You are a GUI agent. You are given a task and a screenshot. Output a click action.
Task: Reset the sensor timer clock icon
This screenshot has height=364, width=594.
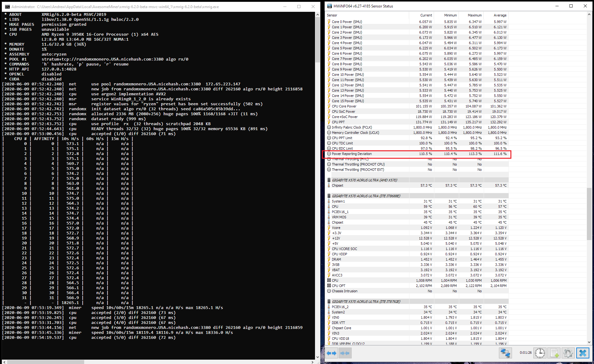pyautogui.click(x=540, y=353)
